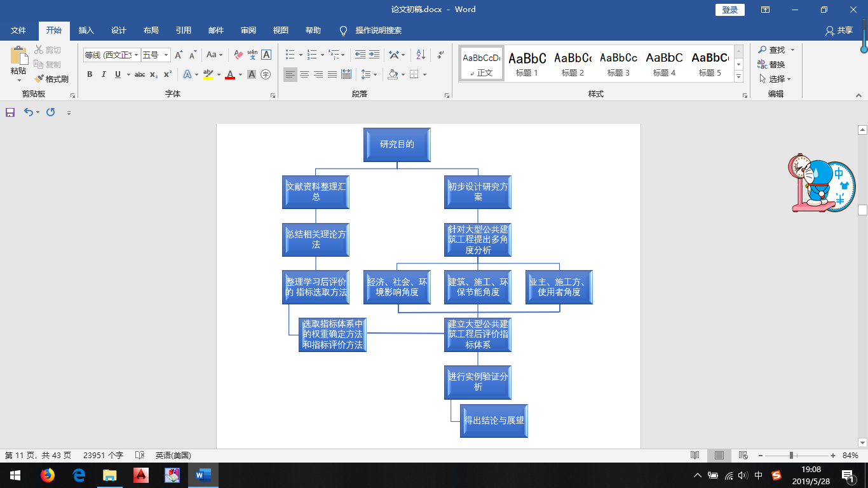Expand the styles gallery with the More arrow
The image size is (868, 488).
738,77
